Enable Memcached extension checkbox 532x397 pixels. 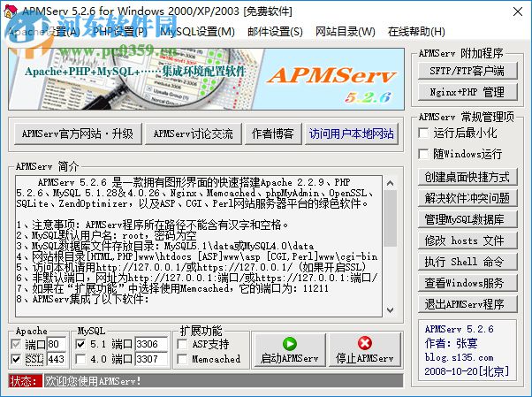pyautogui.click(x=183, y=359)
